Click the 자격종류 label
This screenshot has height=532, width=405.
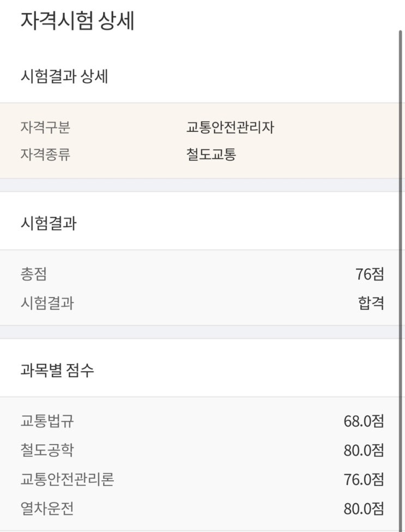coord(45,155)
